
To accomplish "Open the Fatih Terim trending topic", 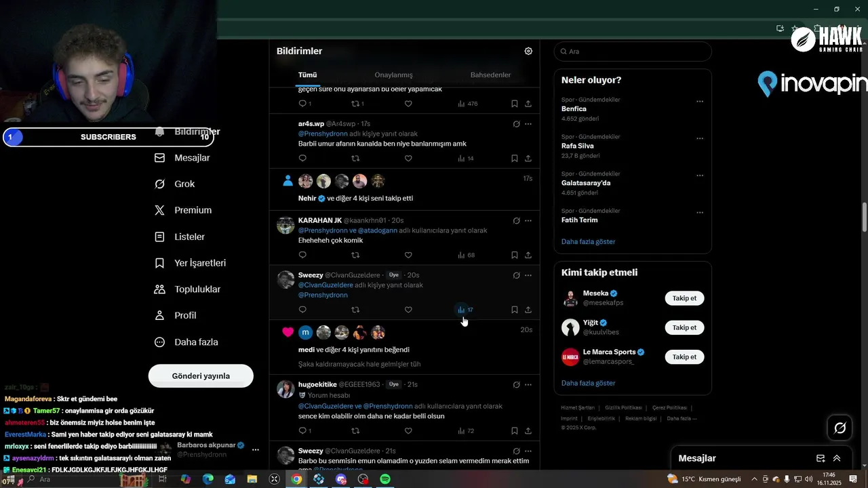I will [x=579, y=220].
